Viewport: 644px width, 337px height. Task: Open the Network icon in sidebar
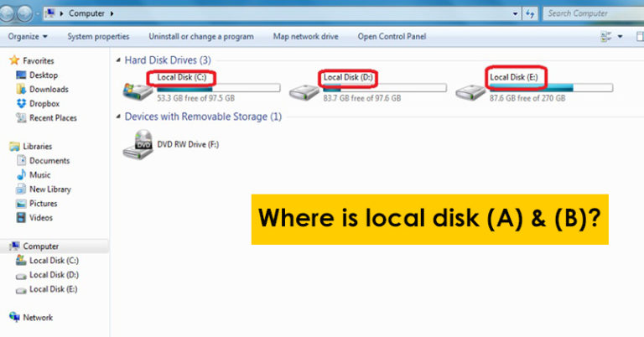[15, 318]
